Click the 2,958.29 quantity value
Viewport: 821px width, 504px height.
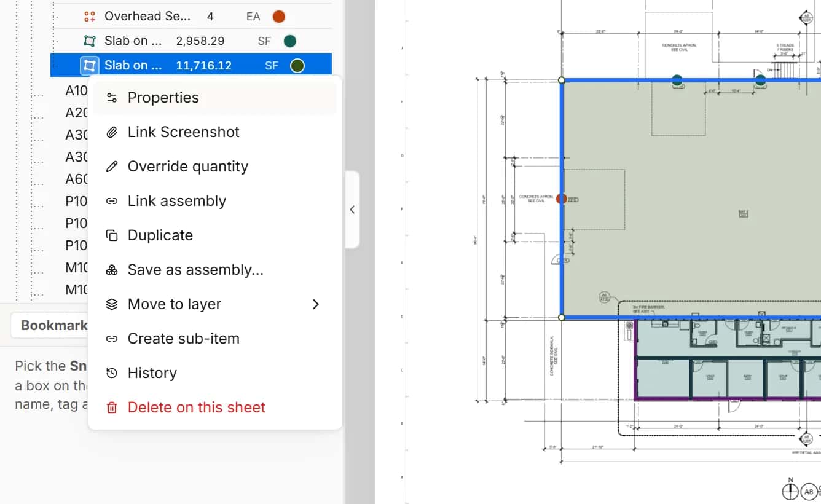click(x=200, y=41)
